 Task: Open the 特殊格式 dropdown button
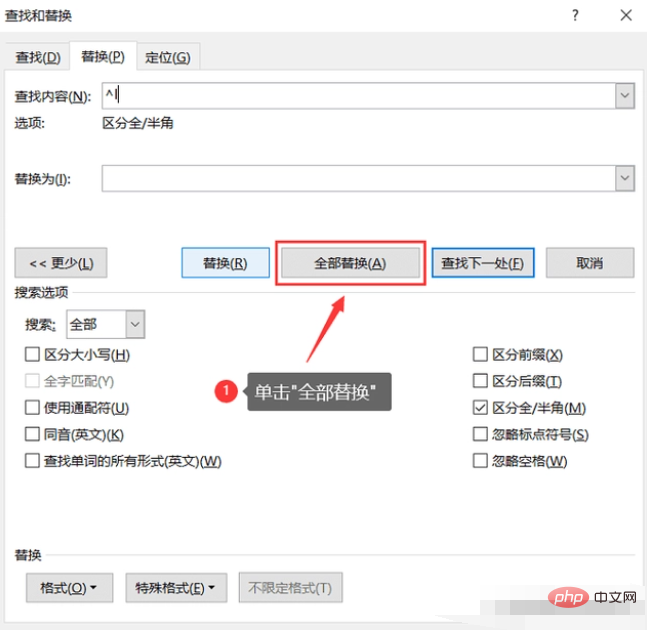tap(176, 588)
